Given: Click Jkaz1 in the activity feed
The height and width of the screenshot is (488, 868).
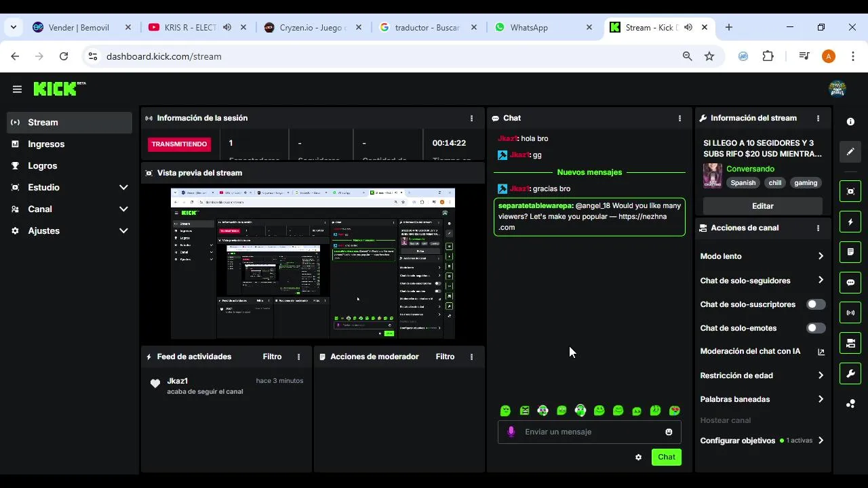Looking at the screenshot, I should 178,381.
